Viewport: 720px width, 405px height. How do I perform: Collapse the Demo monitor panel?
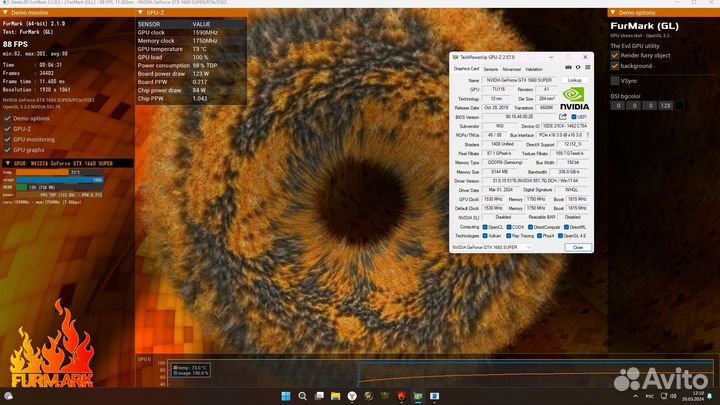point(6,12)
